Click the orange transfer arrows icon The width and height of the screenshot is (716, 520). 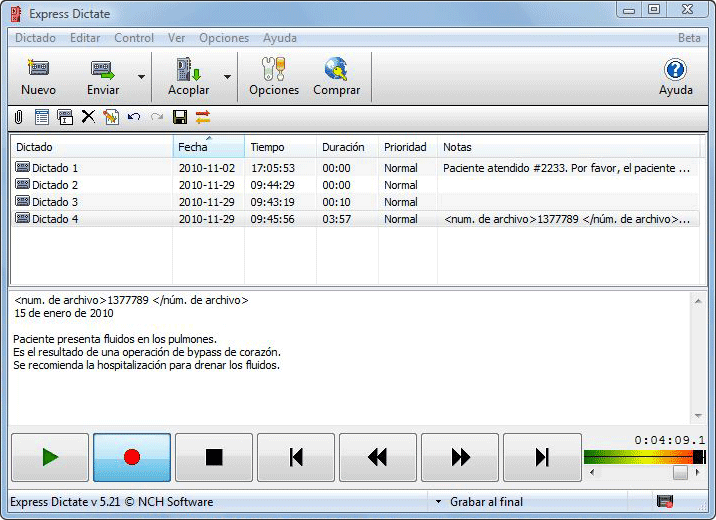tap(203, 117)
